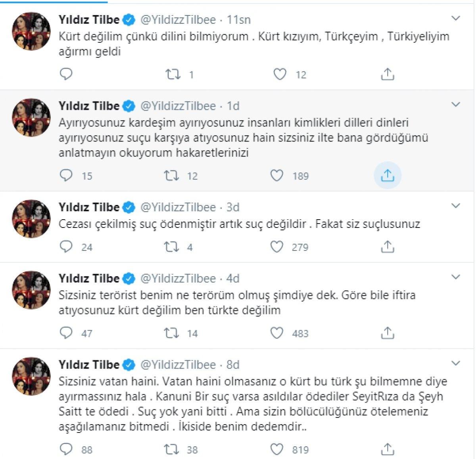
Task: Select the Yıldız Tilbe display name on the fourth tweet
Action: point(89,278)
